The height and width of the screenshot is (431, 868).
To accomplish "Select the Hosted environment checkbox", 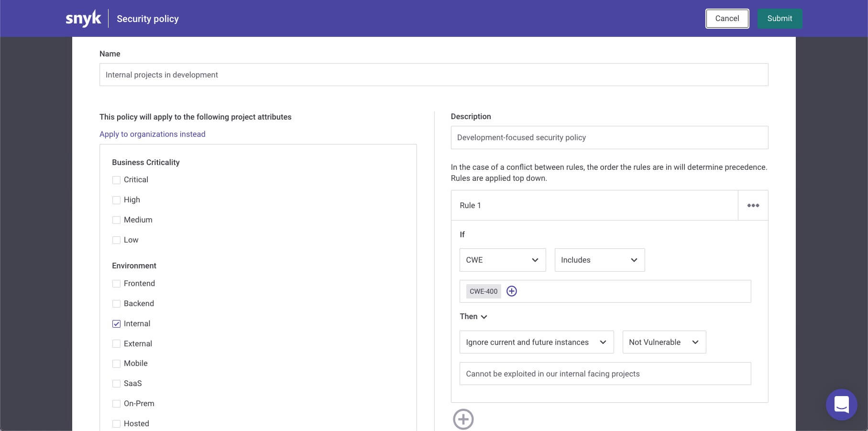I will tap(116, 424).
